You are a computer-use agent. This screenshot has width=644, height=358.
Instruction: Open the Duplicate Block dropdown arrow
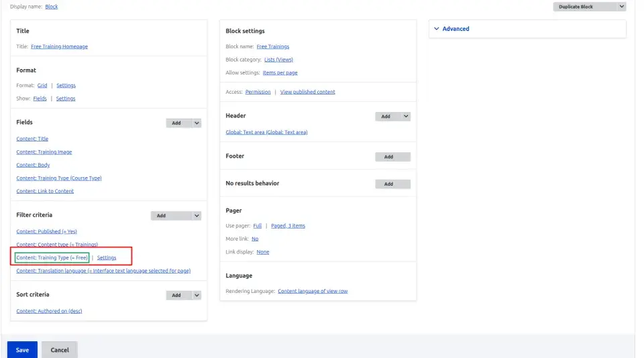tap(621, 7)
